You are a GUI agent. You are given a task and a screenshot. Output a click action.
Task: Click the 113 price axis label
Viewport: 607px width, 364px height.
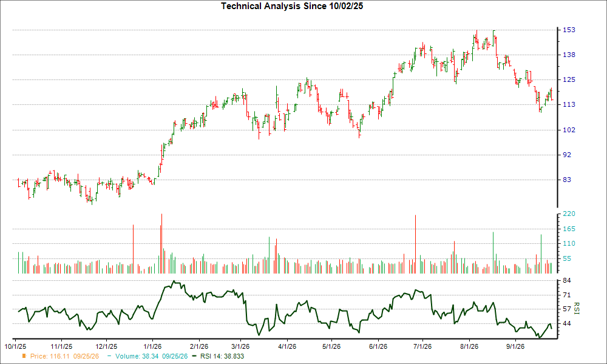click(569, 105)
